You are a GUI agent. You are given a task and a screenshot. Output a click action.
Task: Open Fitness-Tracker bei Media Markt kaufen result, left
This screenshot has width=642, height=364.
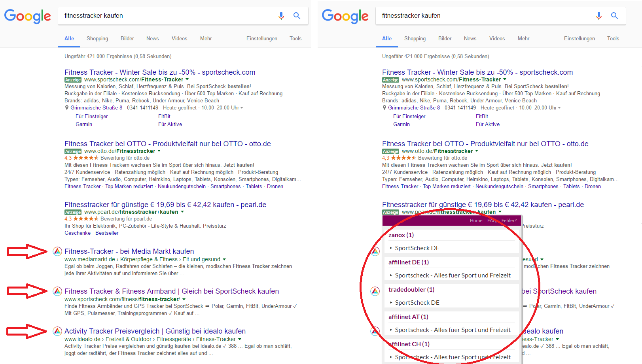click(129, 251)
